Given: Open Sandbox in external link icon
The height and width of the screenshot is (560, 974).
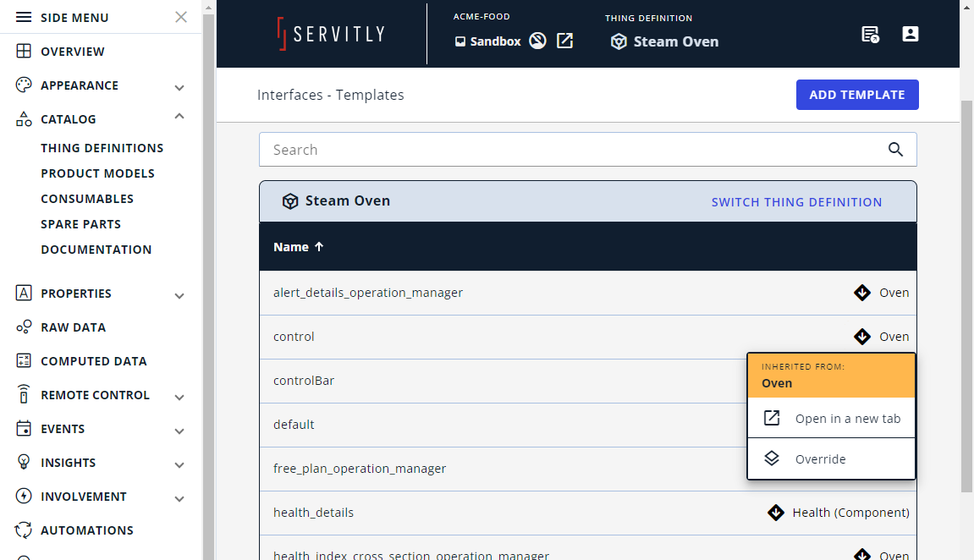Looking at the screenshot, I should (x=564, y=41).
